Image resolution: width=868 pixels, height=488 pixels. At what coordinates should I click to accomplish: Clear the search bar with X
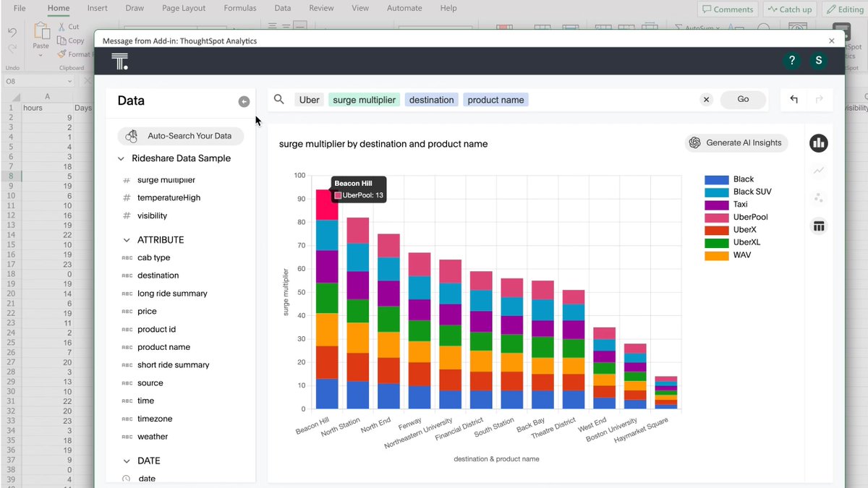(707, 100)
